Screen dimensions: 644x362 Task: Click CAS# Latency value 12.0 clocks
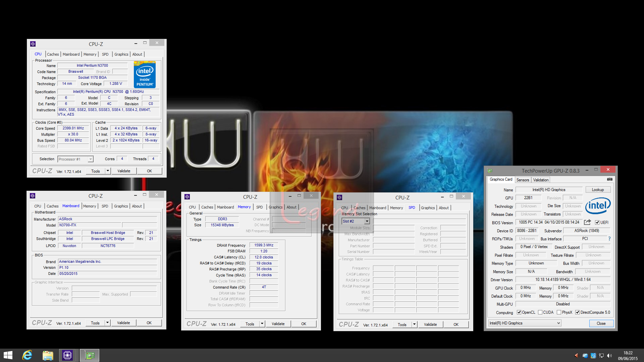(264, 257)
